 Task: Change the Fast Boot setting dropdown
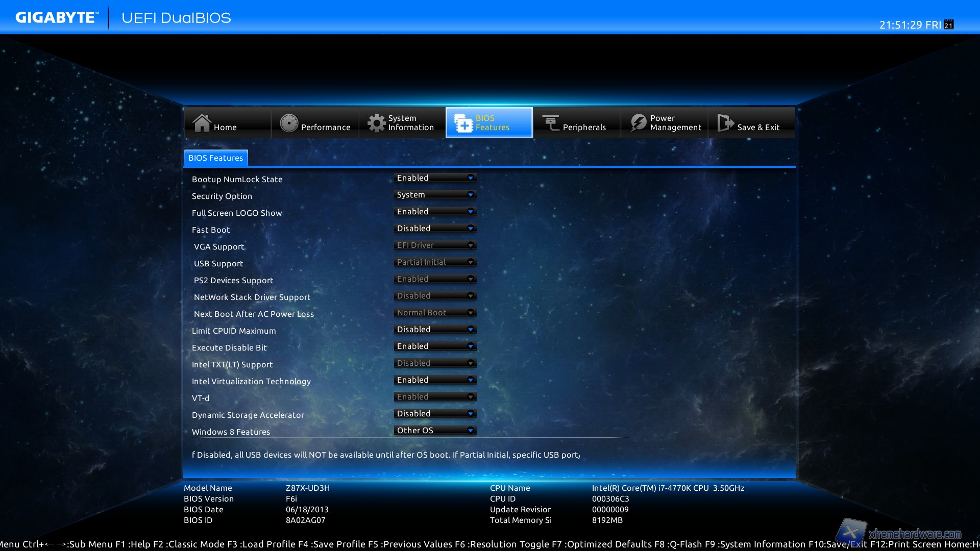(435, 229)
